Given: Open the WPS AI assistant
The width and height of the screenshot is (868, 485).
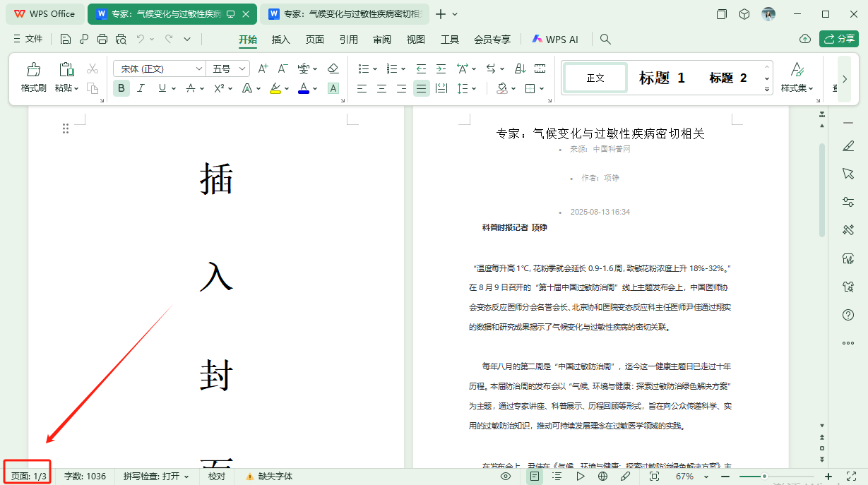Looking at the screenshot, I should pyautogui.click(x=556, y=39).
